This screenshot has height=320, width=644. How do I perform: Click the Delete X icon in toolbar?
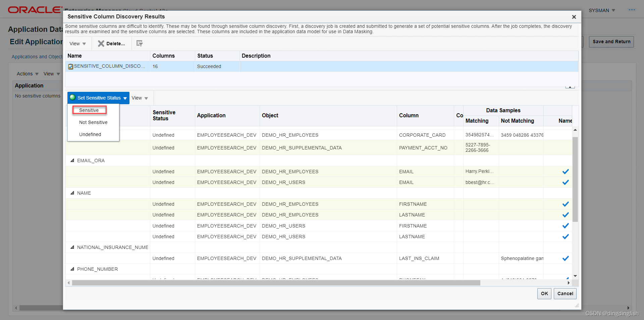pos(101,44)
